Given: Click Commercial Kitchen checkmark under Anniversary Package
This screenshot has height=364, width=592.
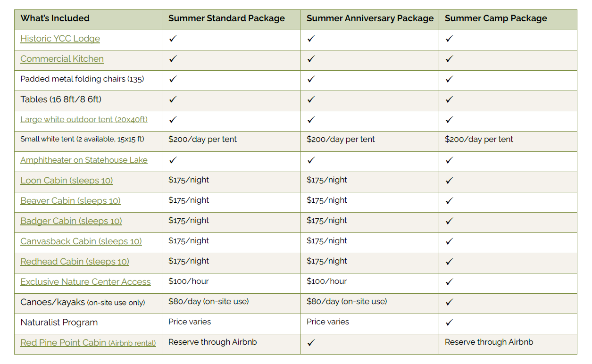Looking at the screenshot, I should click(311, 59).
